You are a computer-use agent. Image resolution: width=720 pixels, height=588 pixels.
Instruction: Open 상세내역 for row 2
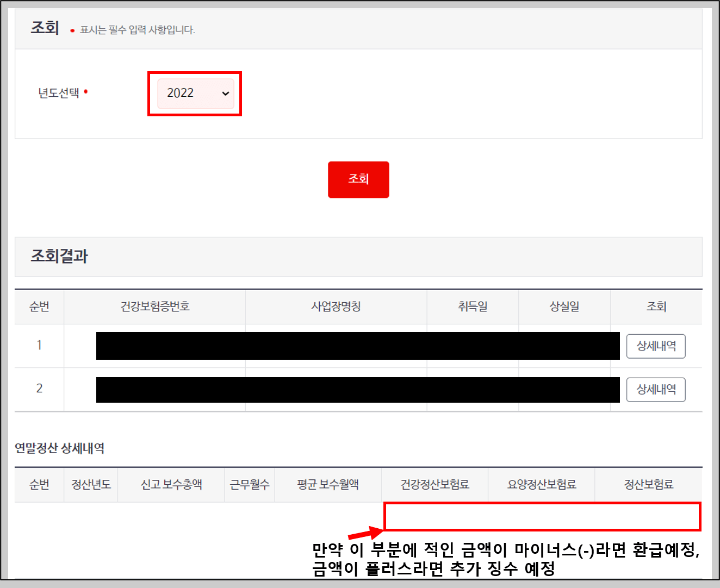tap(656, 389)
